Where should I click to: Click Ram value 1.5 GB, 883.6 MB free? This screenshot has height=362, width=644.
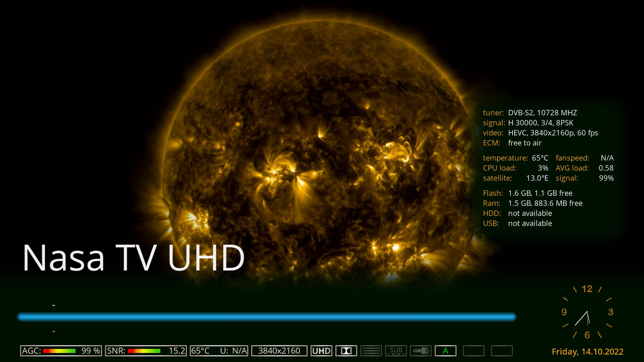[x=545, y=203]
